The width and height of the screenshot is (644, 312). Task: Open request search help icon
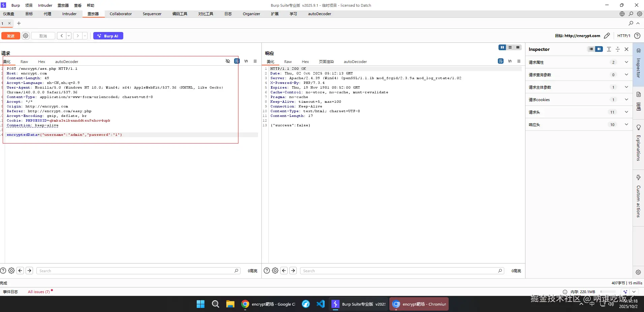(x=3, y=271)
